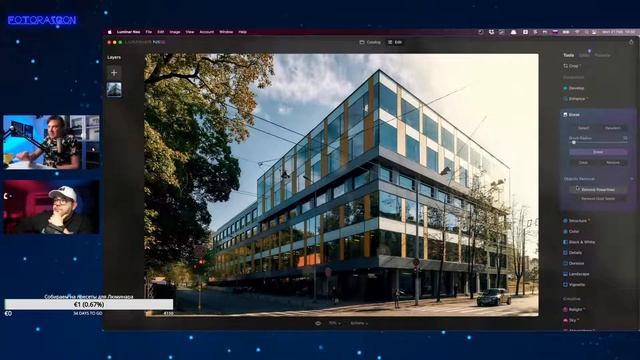The height and width of the screenshot is (360, 640).
Task: Open the View menu
Action: pos(190,32)
